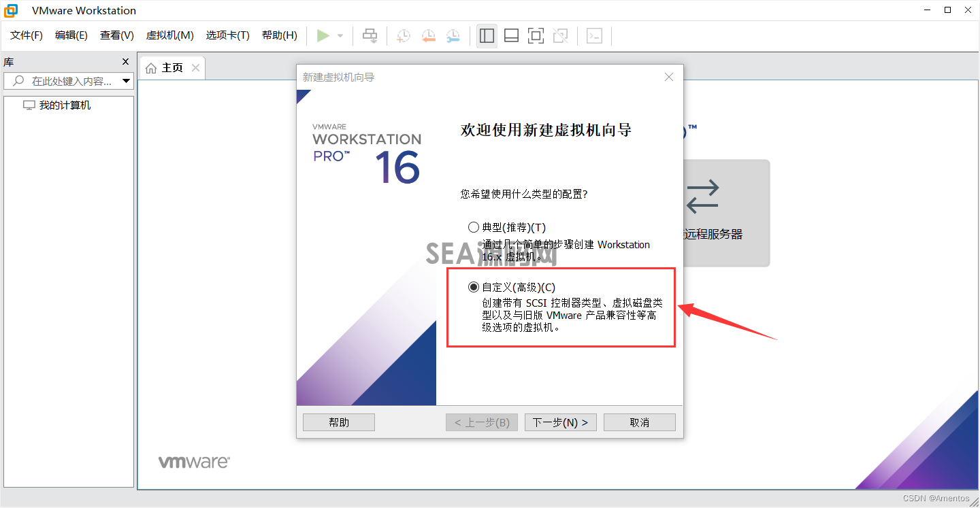Viewport: 980px width, 508px height.
Task: Open the library search filter dropdown
Action: coord(126,81)
